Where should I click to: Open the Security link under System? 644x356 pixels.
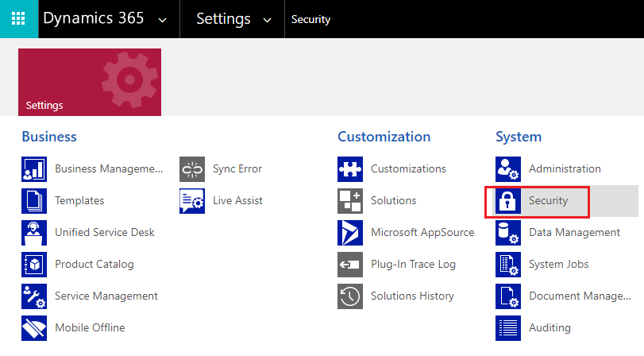click(x=548, y=200)
